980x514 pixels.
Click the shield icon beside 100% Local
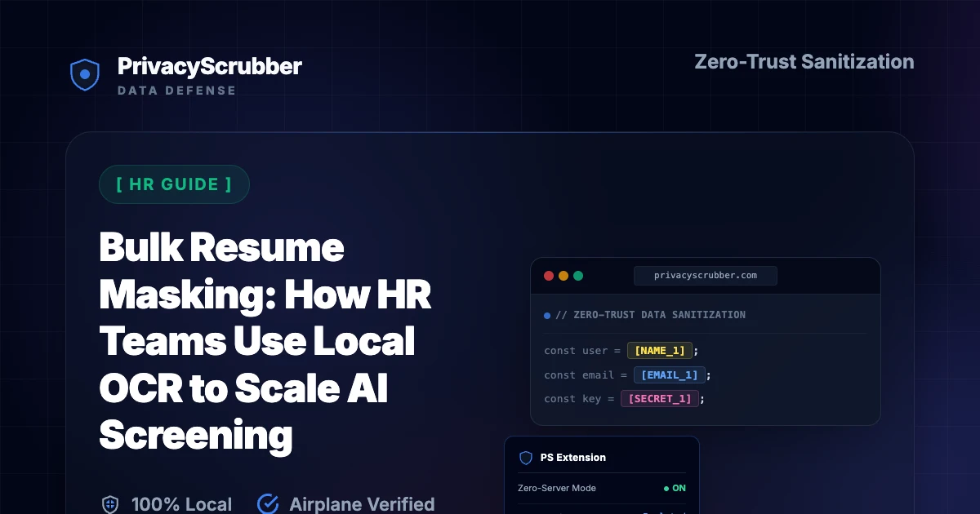[x=109, y=504]
